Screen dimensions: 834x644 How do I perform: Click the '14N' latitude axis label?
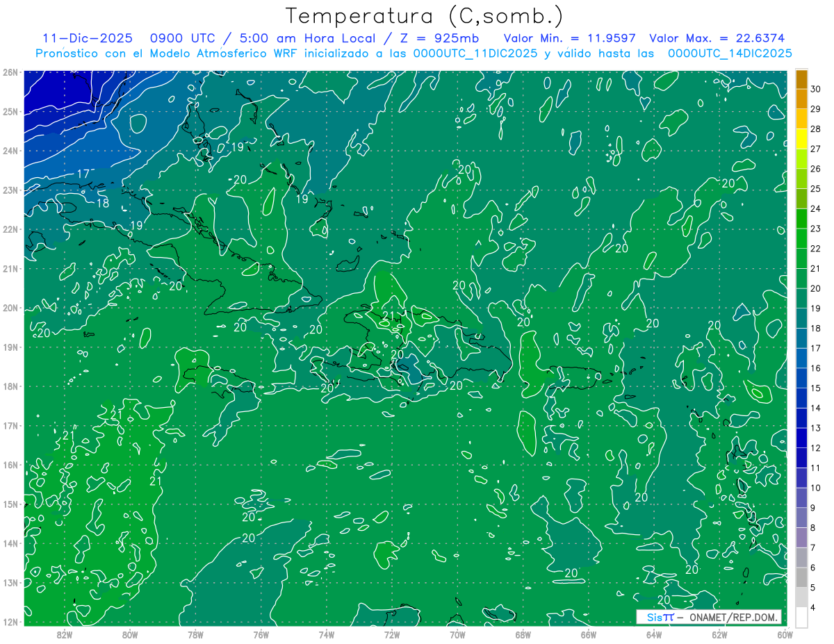pos(10,543)
